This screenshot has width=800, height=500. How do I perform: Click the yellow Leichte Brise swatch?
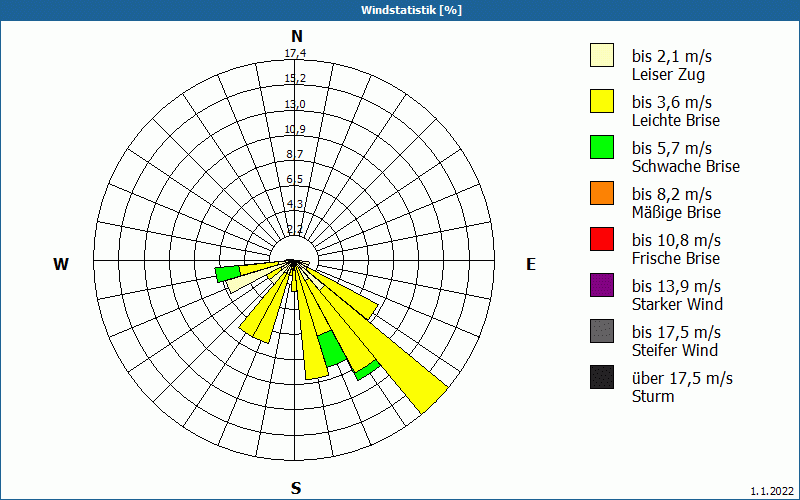coord(602,101)
